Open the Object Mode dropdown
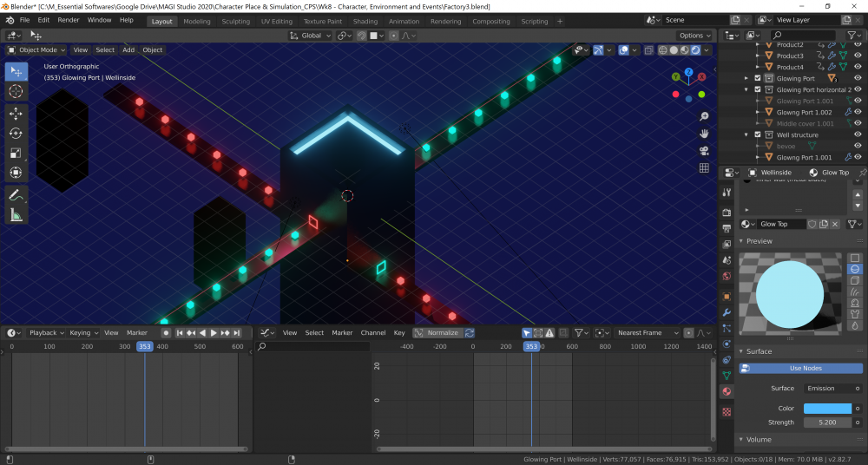868x465 pixels. click(36, 49)
